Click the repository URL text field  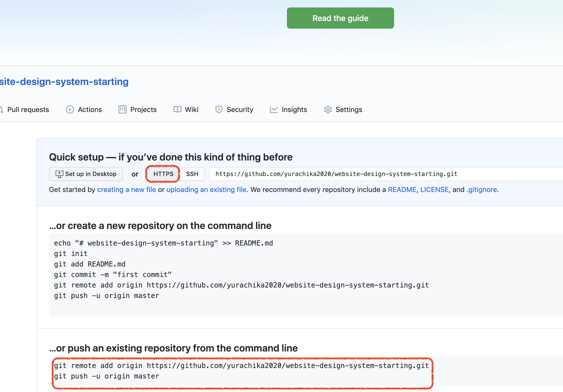(375, 174)
